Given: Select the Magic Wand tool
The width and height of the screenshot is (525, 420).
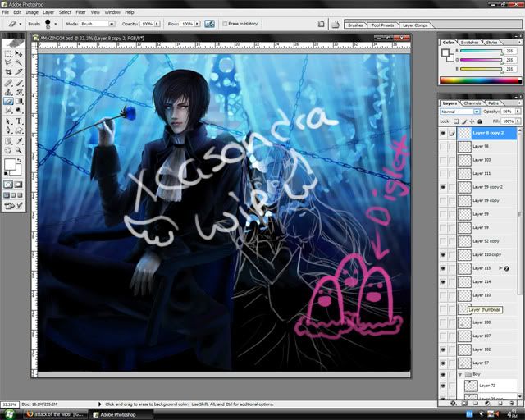Looking at the screenshot, I should coord(19,63).
